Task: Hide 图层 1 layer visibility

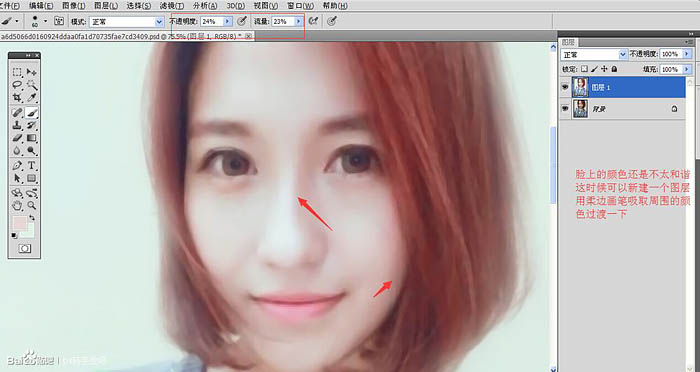Action: pos(565,87)
